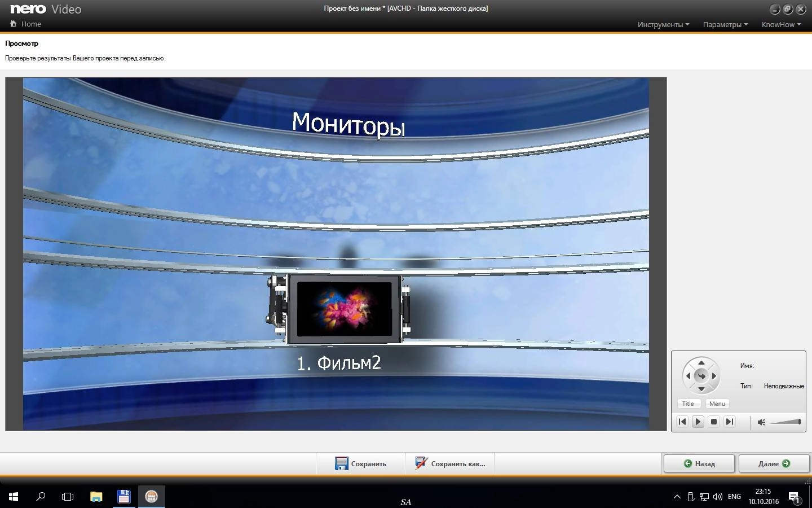Image resolution: width=812 pixels, height=508 pixels.
Task: Click the Home icon in the header
Action: 13,24
